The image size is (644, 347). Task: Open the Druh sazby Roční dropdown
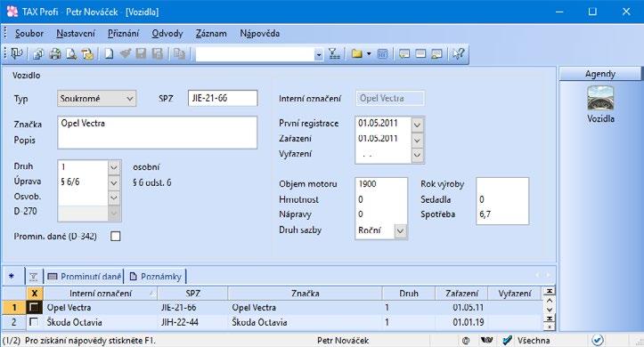tap(400, 231)
